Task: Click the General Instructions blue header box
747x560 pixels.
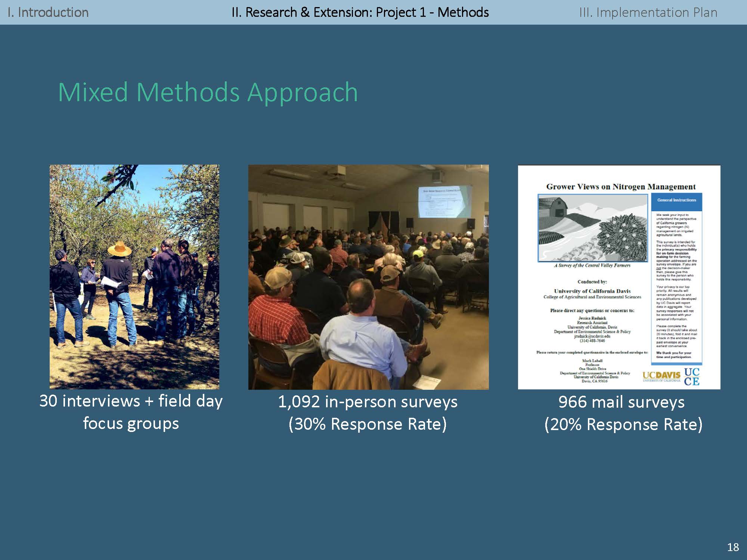Action: 676,200
